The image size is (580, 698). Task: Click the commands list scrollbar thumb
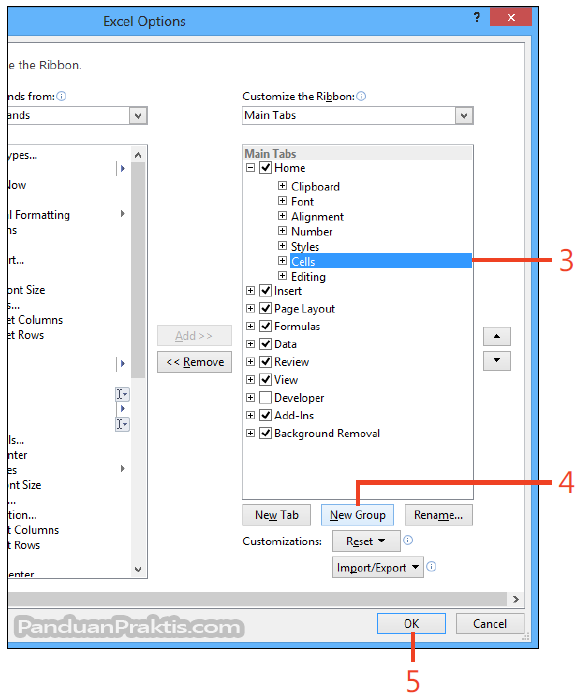click(x=138, y=270)
